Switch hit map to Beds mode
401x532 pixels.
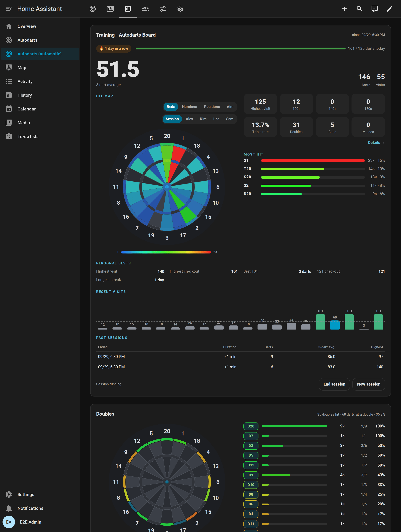(171, 107)
